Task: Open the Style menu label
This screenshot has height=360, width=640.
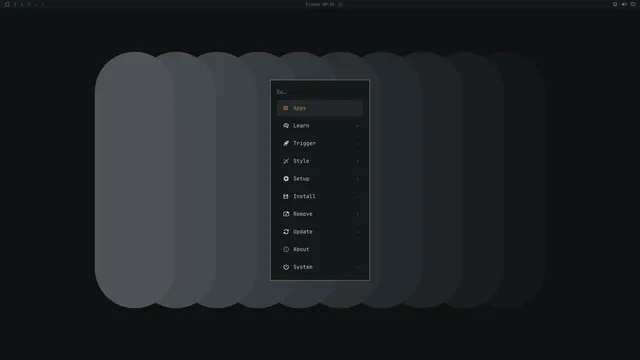Action: tap(301, 161)
